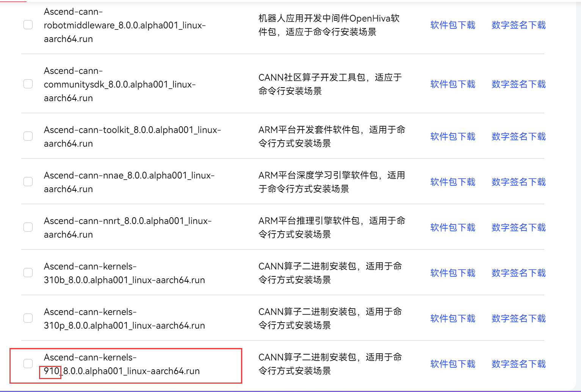Click the Ascend-cann-robotmiddleware file name
This screenshot has height=392, width=581.
click(x=125, y=25)
